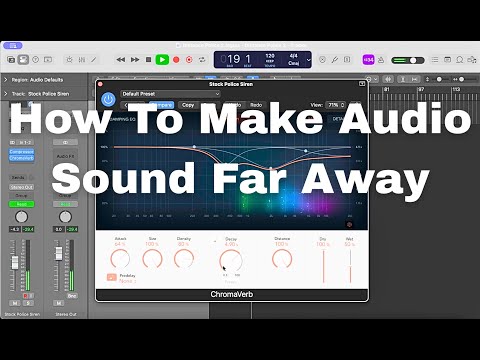480x360 pixels.
Task: Click the Audio FX slot on Stereo Out
Action: tap(65, 156)
